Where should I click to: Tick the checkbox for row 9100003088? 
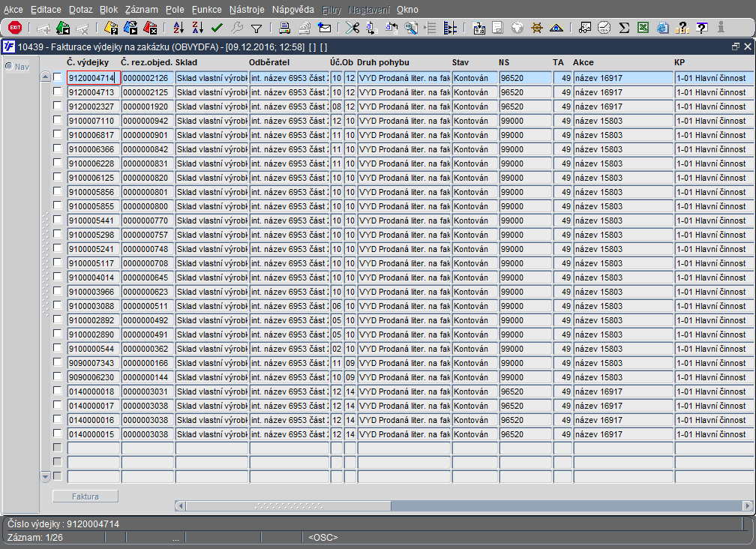57,305
